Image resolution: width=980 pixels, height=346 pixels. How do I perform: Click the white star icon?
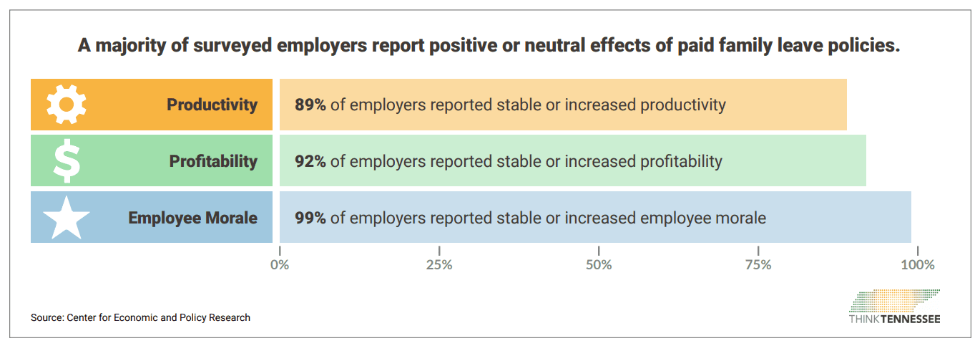pyautogui.click(x=67, y=218)
